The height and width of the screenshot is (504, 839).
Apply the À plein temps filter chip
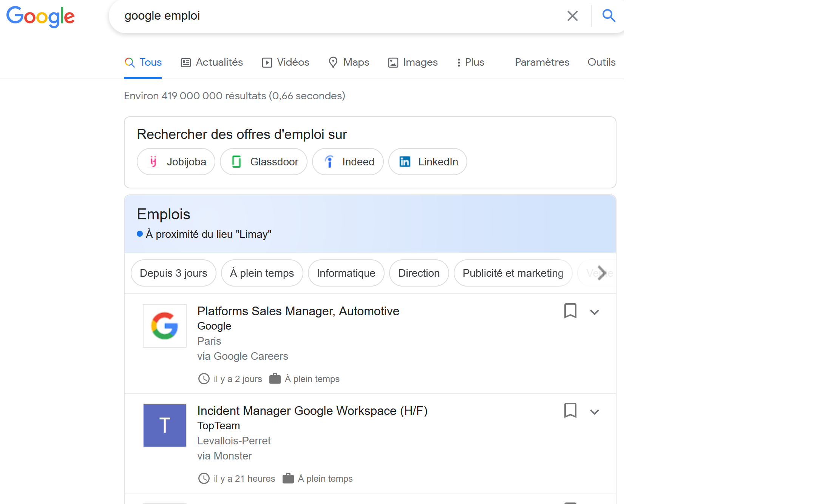(x=262, y=273)
